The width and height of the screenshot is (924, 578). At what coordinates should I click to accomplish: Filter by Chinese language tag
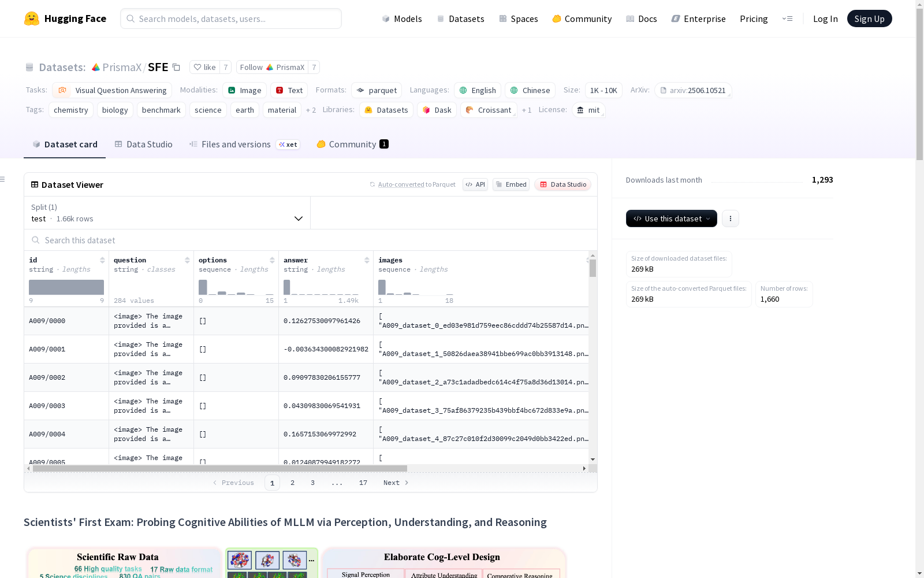[x=530, y=90]
